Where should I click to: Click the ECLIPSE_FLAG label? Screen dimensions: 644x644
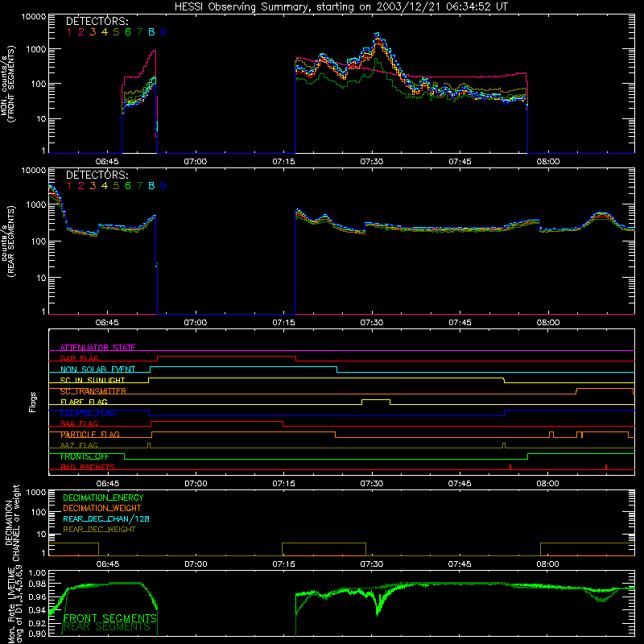pos(88,413)
